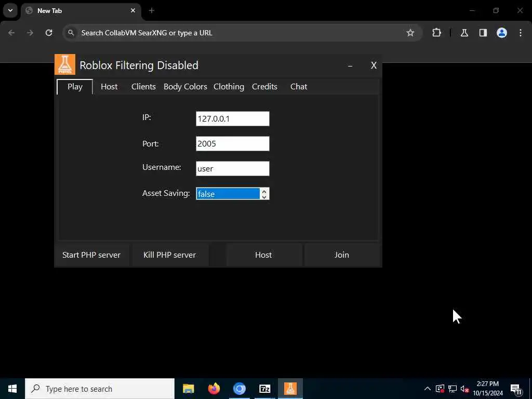The image size is (532, 399).
Task: Click the muted volume tray icon
Action: tap(464, 389)
